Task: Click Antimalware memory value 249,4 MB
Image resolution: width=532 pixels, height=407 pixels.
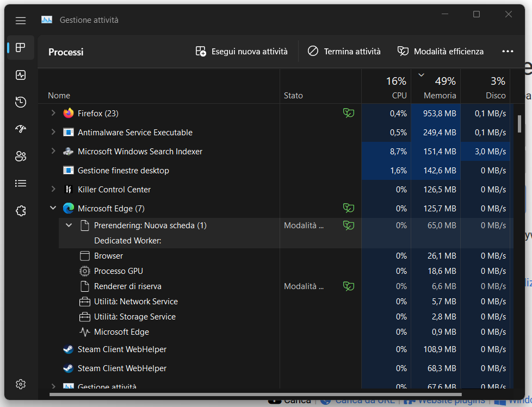Action: tap(440, 133)
